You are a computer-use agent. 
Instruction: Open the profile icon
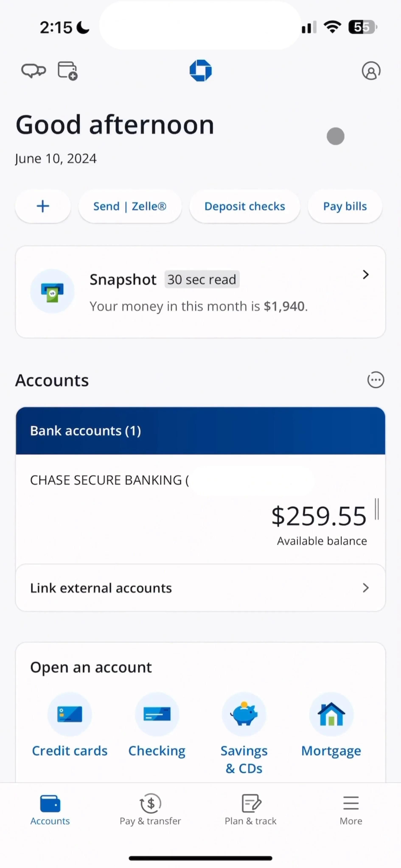[371, 71]
